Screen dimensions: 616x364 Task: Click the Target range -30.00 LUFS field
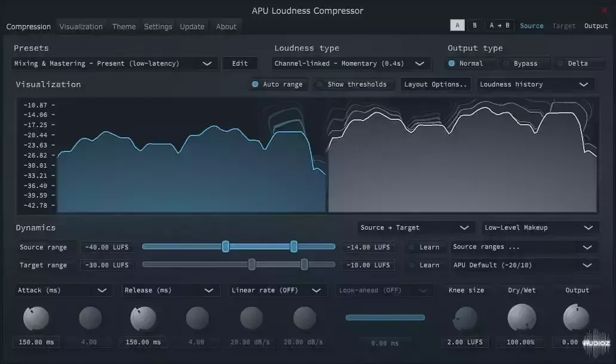[107, 265]
